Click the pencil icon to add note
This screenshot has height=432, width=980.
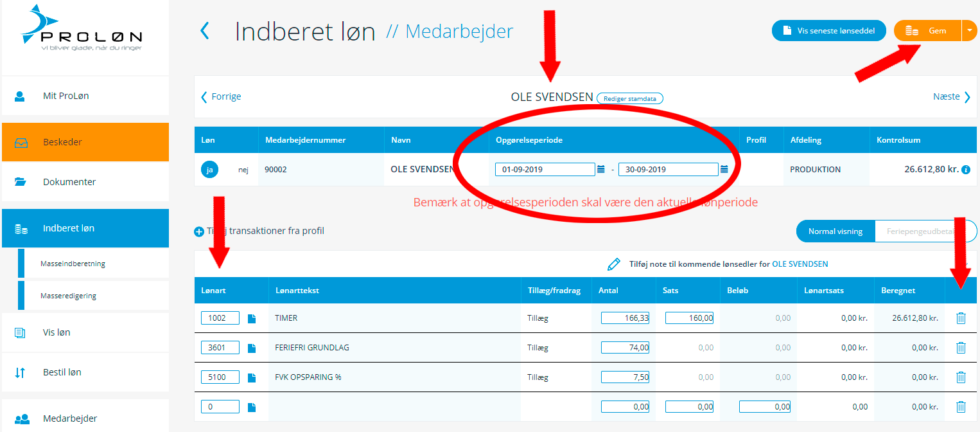pyautogui.click(x=614, y=264)
